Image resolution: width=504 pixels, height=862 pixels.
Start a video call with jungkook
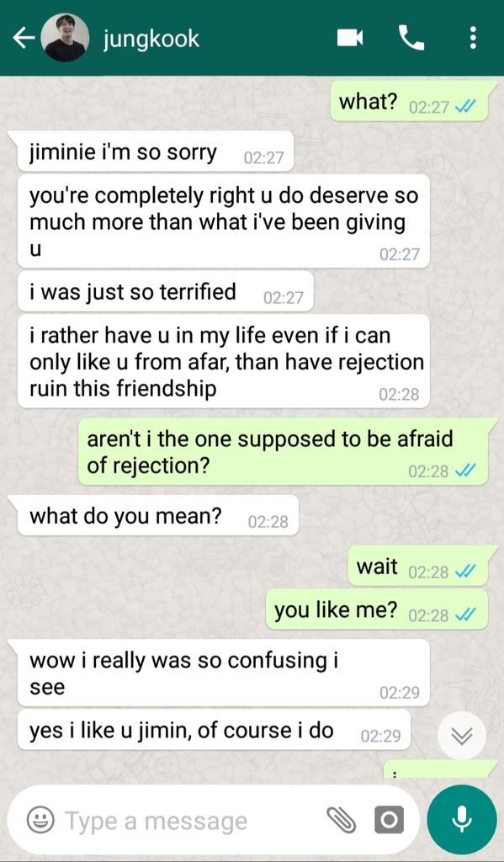[350, 38]
